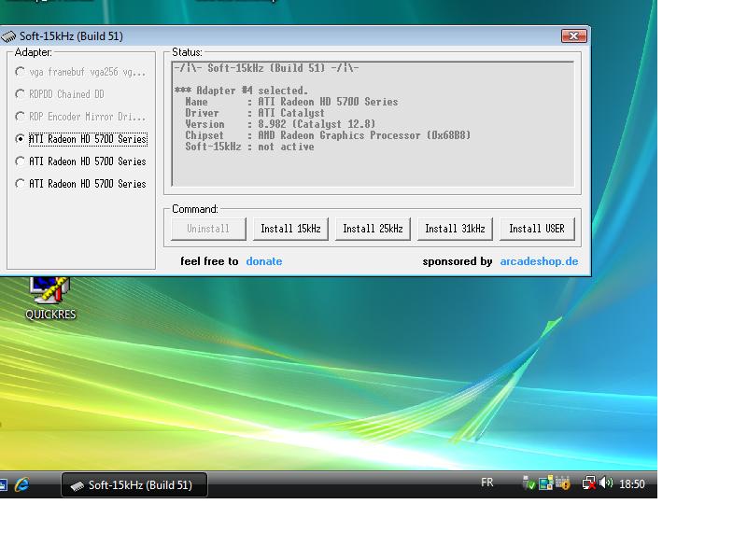Select the RDPDD Chained DD adapter radio

click(60, 94)
